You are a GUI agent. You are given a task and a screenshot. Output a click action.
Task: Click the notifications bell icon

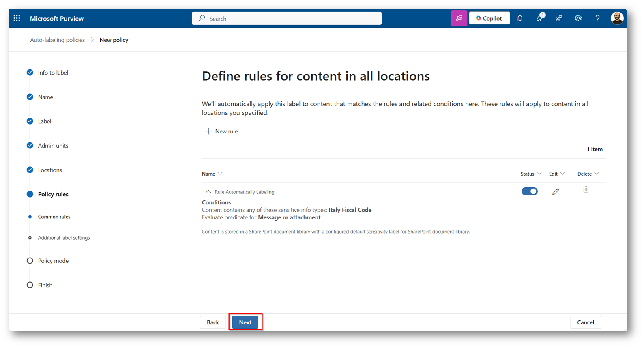click(x=519, y=18)
